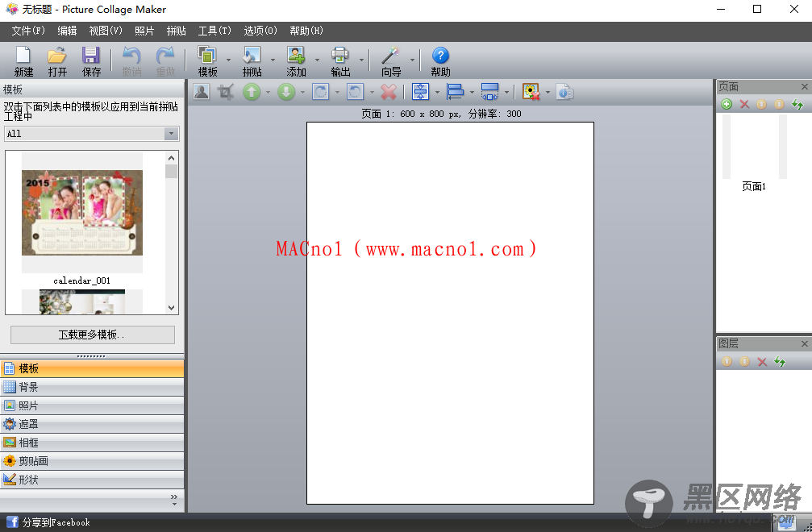Switch to the 形状 sidebar section

point(92,480)
